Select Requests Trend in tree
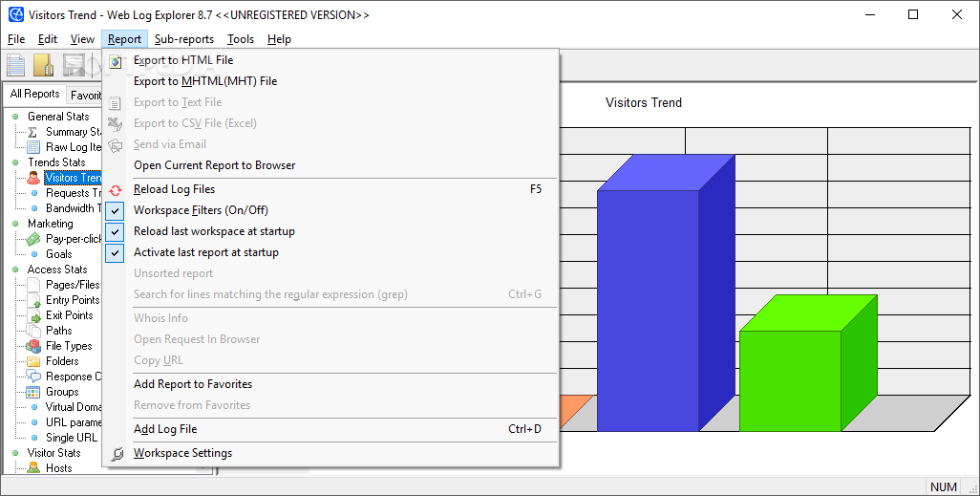980x496 pixels. tap(74, 193)
